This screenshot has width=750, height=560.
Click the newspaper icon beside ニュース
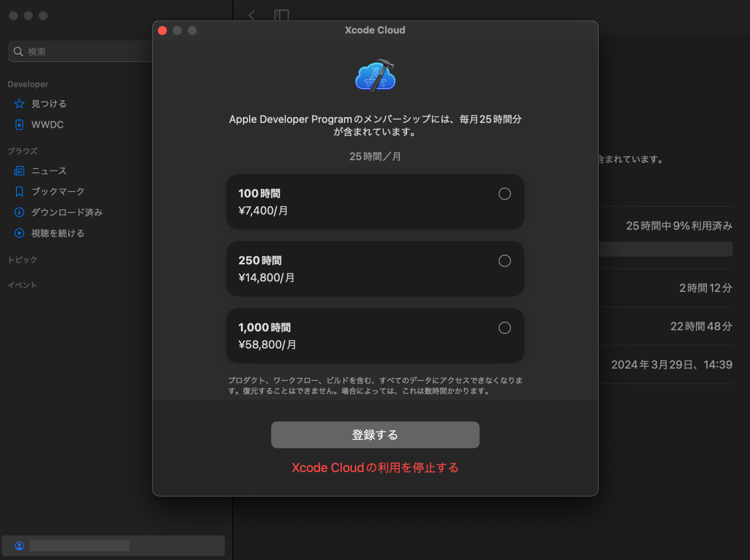pos(19,171)
